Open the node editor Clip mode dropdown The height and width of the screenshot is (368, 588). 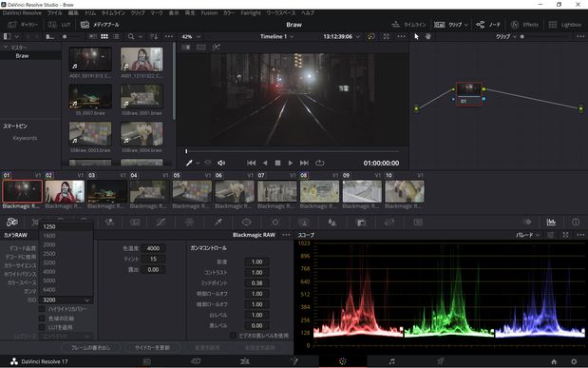point(506,36)
